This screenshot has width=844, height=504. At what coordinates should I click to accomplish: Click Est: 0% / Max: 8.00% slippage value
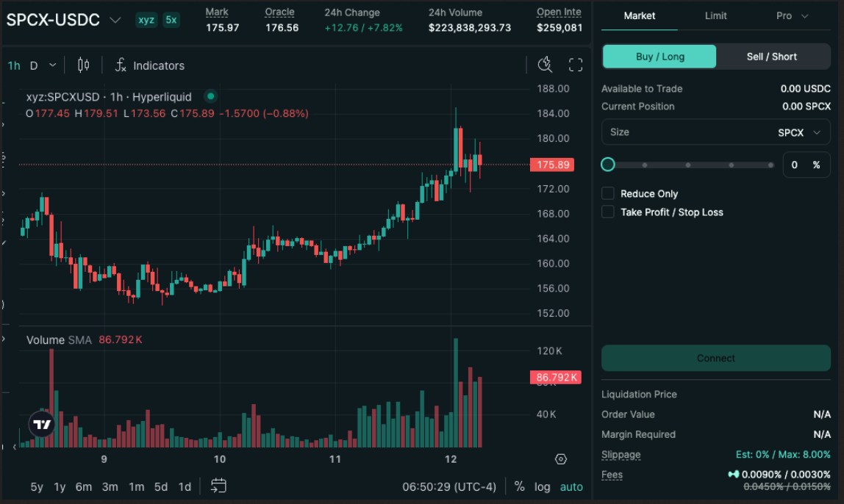click(x=783, y=455)
